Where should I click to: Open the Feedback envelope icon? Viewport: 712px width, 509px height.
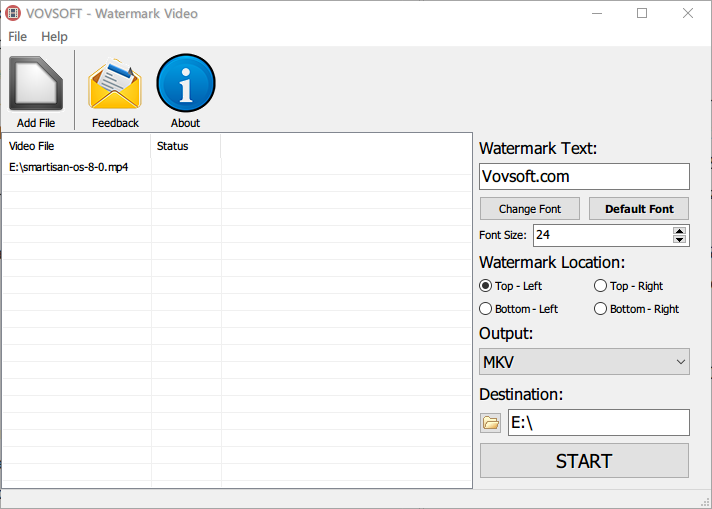click(115, 84)
